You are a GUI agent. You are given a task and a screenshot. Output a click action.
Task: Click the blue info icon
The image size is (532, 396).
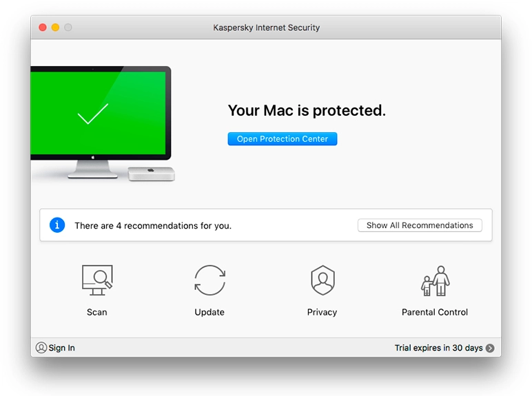[x=57, y=225]
